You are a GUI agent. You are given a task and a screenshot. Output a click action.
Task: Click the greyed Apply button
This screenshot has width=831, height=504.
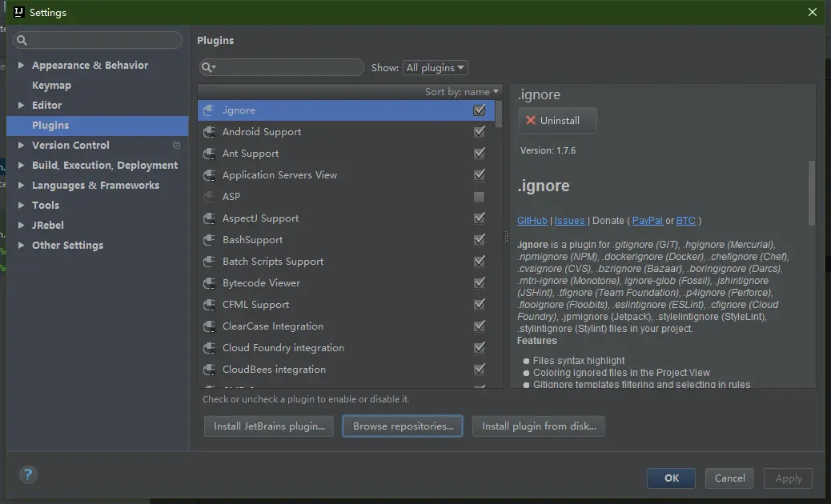click(x=788, y=478)
